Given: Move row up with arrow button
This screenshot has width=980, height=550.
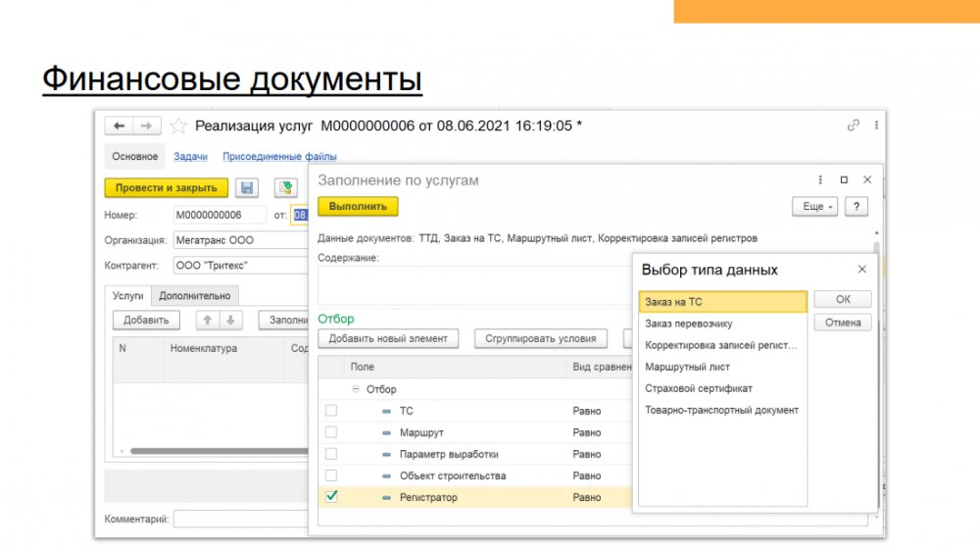Looking at the screenshot, I should click(208, 320).
